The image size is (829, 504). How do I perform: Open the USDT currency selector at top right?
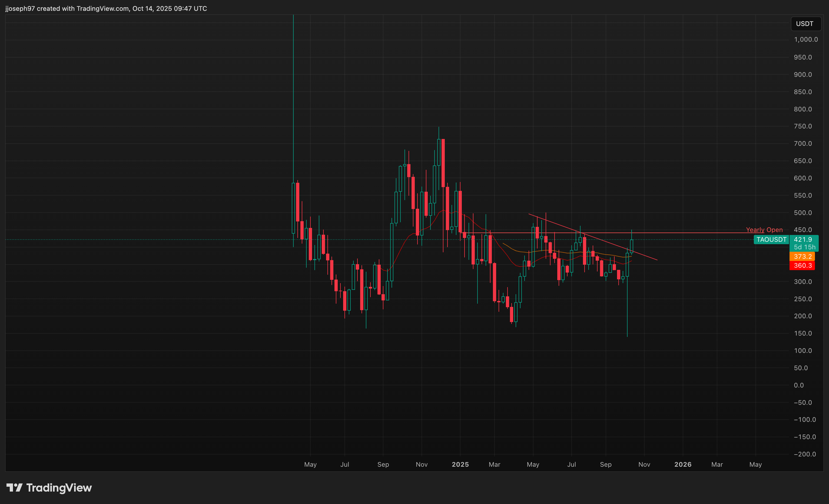[805, 24]
